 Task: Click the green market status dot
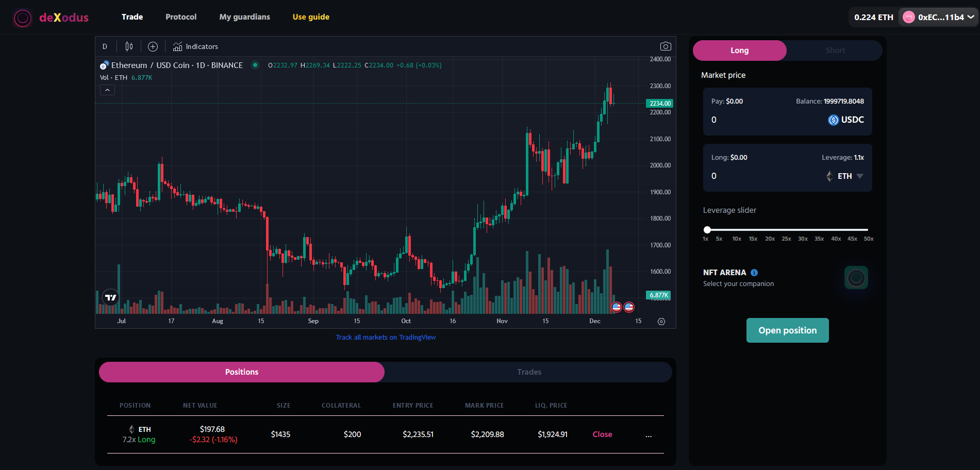[x=255, y=65]
